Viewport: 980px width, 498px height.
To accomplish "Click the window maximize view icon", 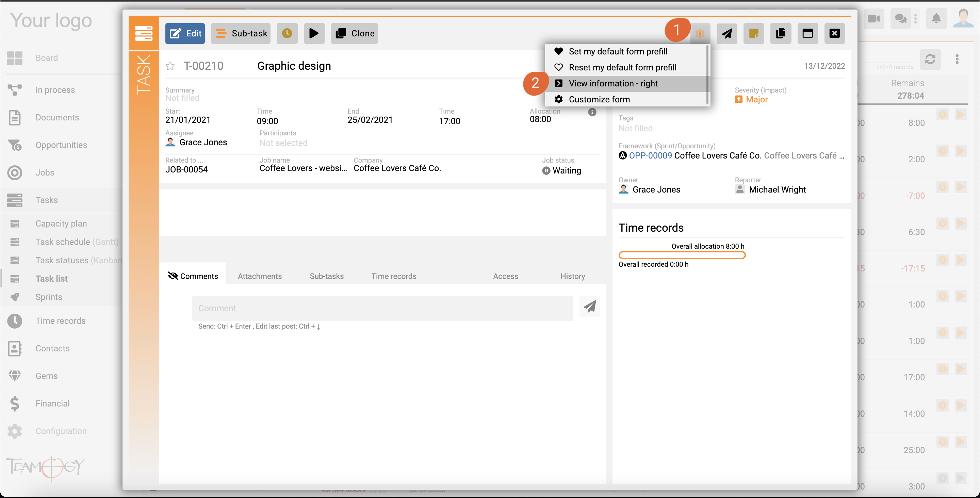I will [x=808, y=33].
